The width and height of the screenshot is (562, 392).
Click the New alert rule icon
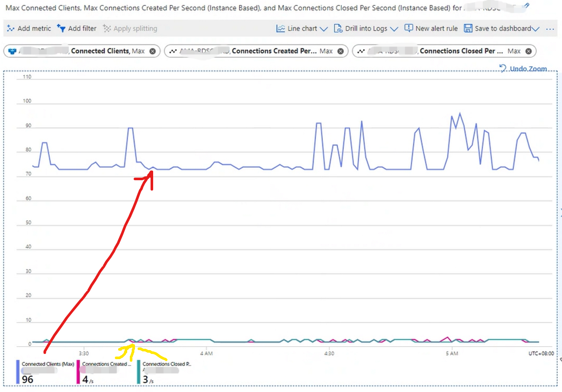tap(408, 29)
